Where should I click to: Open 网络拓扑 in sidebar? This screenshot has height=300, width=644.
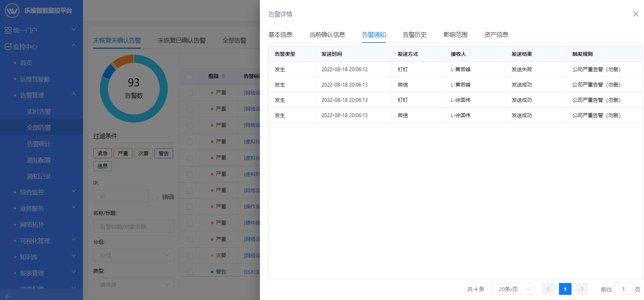click(32, 225)
